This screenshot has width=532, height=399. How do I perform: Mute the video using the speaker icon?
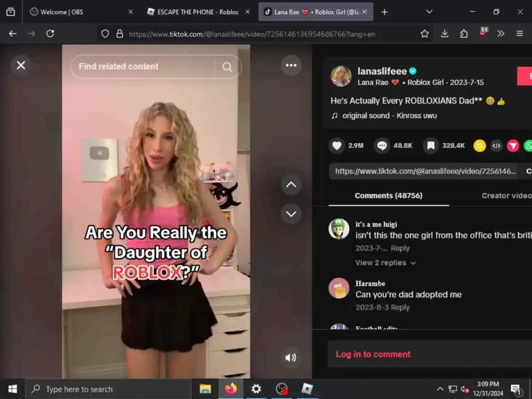(290, 357)
